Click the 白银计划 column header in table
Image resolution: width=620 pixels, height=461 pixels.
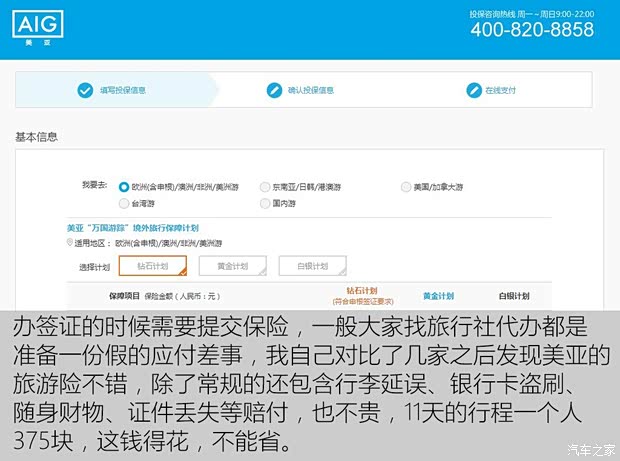click(x=513, y=297)
